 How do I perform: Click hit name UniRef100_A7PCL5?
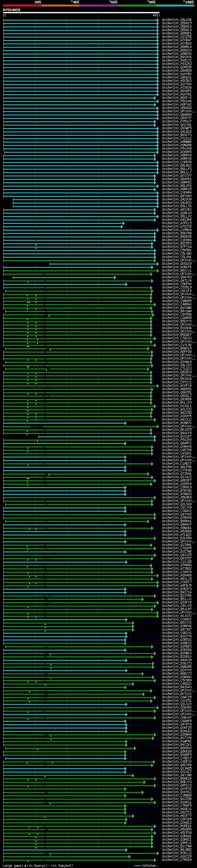pos(177,223)
